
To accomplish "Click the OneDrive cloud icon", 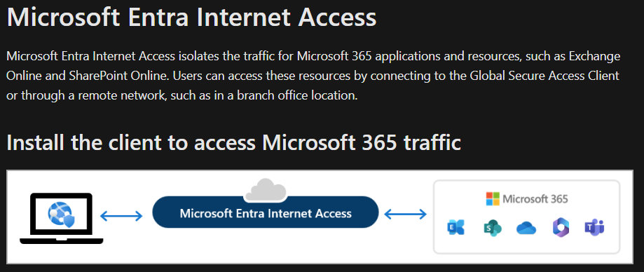I will [526, 228].
